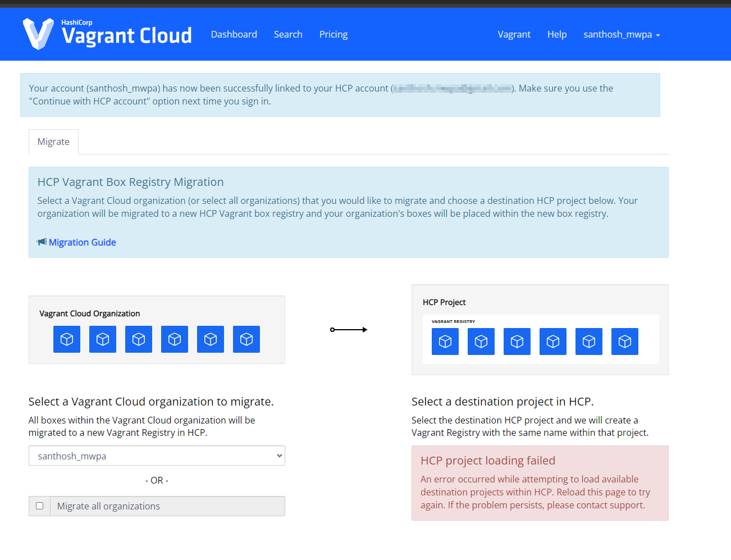Click the Vagrant Cloud brand title text
Viewport: 731px width, 560px height.
click(127, 35)
